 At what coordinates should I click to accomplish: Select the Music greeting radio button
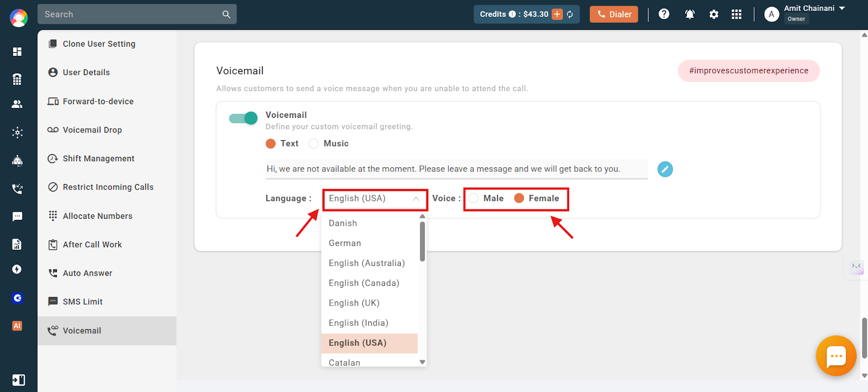coord(314,144)
